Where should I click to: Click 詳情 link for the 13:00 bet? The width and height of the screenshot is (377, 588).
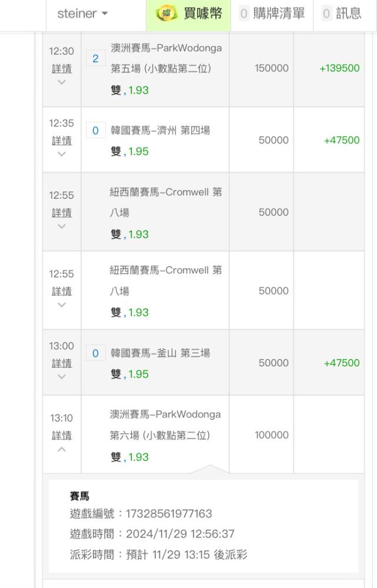pyautogui.click(x=62, y=363)
